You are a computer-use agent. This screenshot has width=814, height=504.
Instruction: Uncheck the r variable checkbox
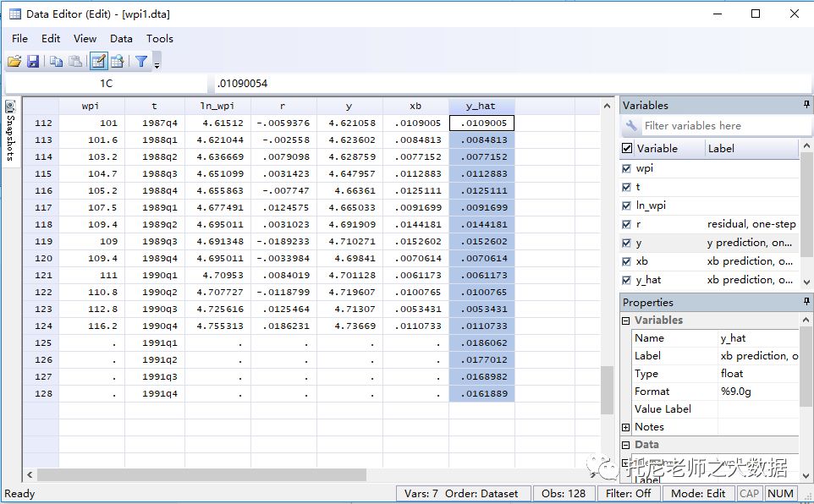[627, 224]
